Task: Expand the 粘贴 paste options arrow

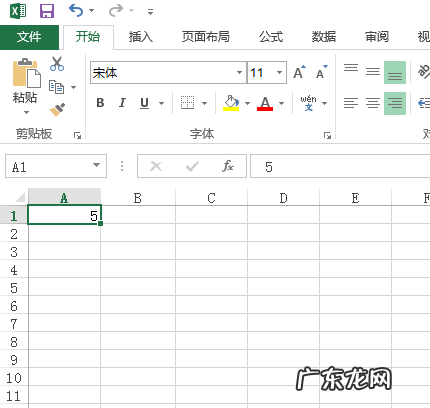Action: [27, 112]
